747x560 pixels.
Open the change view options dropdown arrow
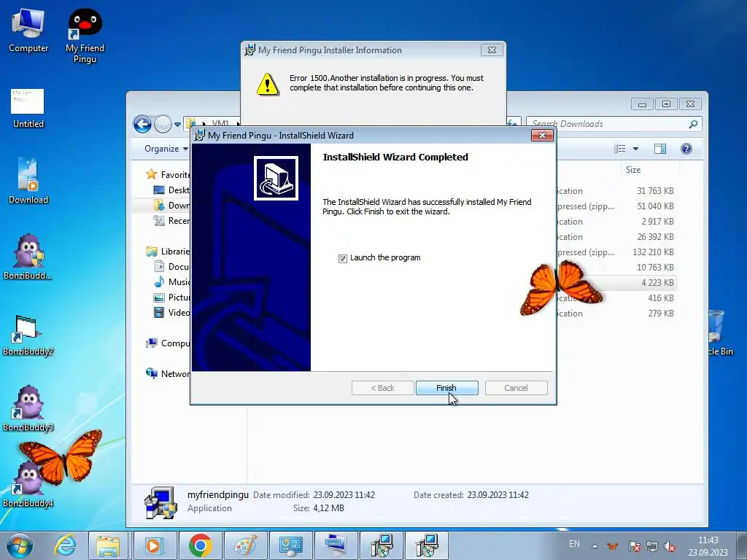(x=635, y=149)
